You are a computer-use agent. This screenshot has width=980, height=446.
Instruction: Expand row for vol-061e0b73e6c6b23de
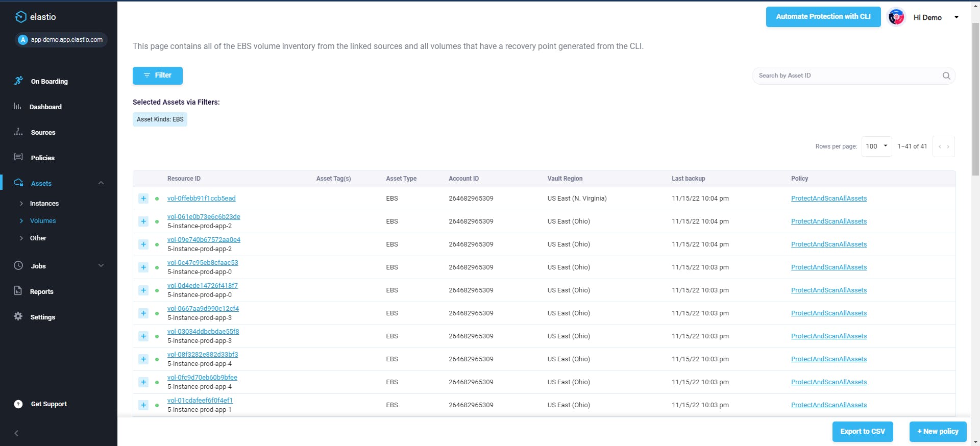[143, 221]
